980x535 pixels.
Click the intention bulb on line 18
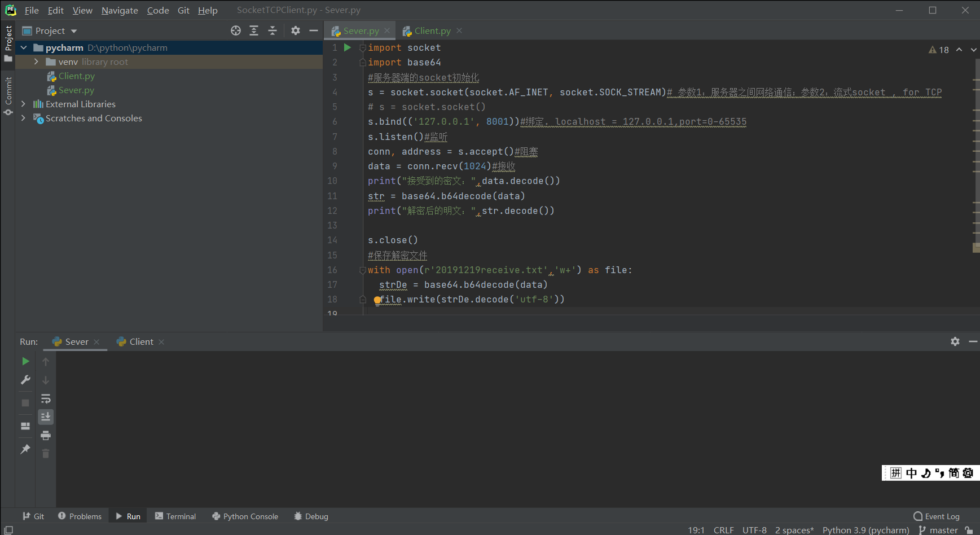(377, 300)
